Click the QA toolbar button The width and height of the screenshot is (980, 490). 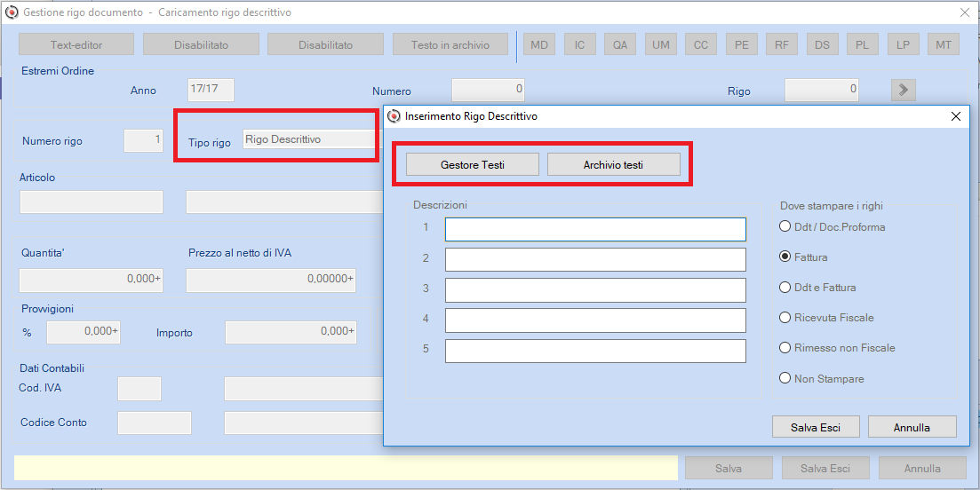[x=620, y=44]
